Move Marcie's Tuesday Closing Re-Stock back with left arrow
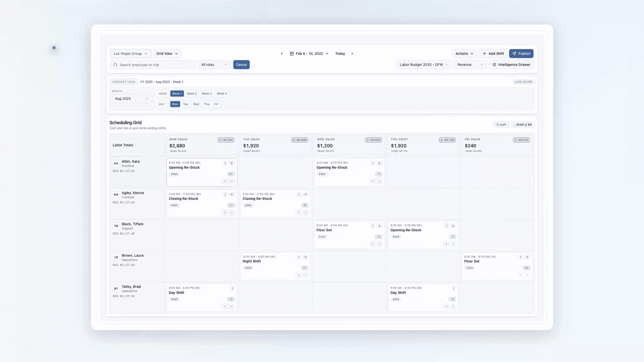The width and height of the screenshot is (644, 362). (299, 213)
